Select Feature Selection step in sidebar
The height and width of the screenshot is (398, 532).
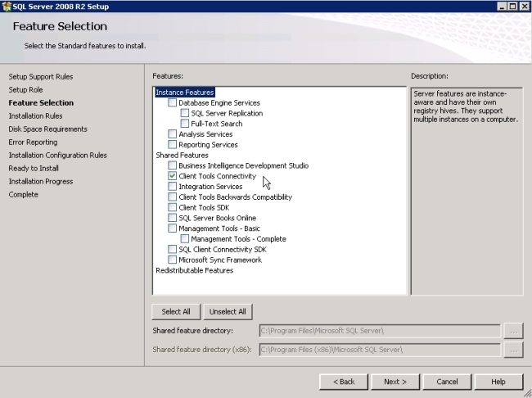[x=41, y=103]
